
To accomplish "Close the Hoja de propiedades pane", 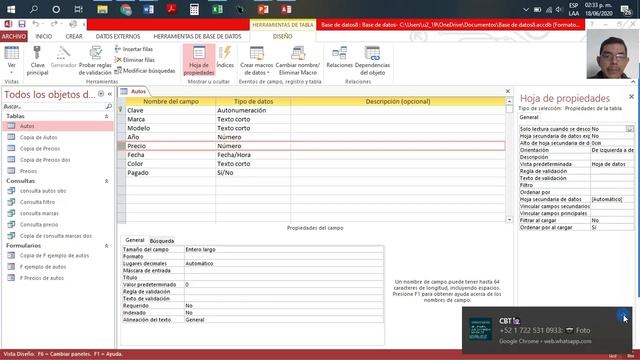I will click(x=631, y=97).
